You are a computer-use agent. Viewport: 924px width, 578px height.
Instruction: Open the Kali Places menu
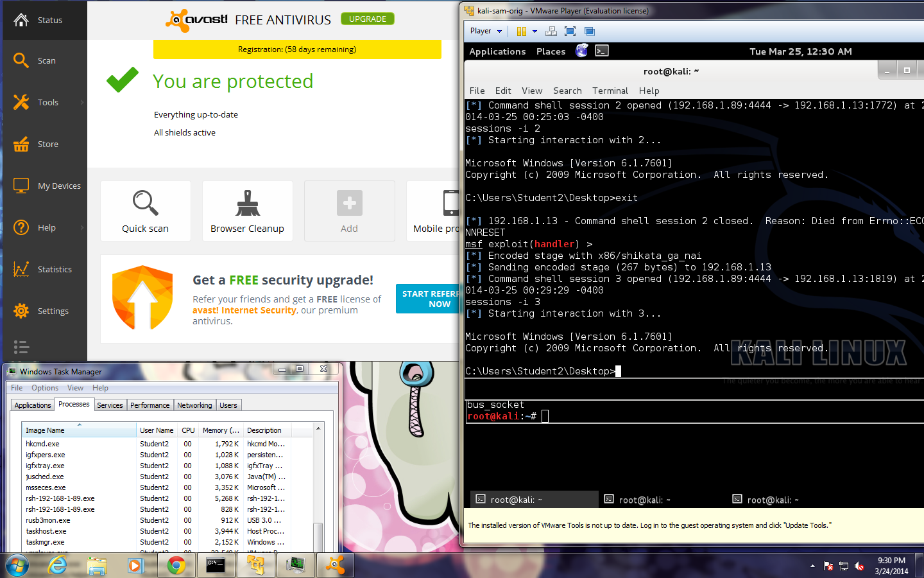(x=551, y=51)
